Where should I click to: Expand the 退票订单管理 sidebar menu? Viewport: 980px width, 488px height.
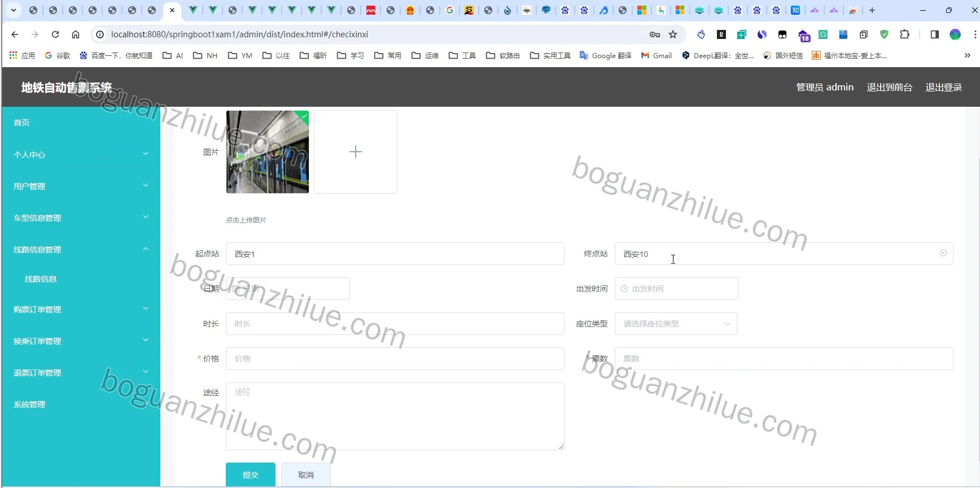click(x=81, y=372)
